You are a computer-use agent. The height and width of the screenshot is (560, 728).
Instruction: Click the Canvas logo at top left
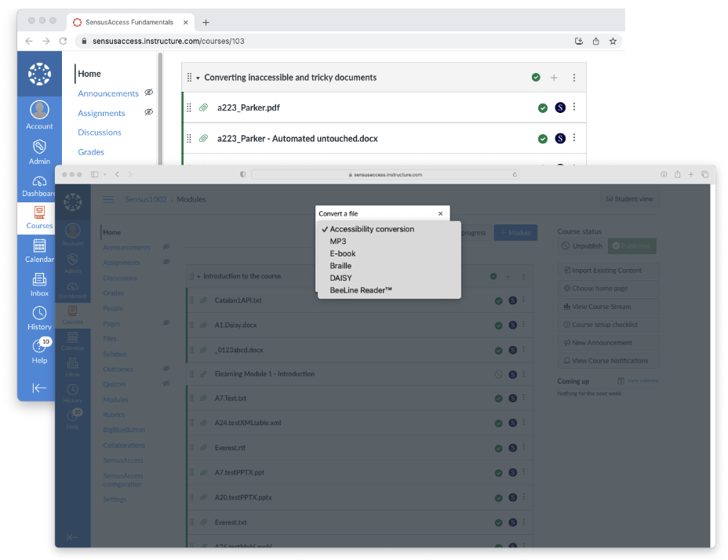tap(39, 74)
